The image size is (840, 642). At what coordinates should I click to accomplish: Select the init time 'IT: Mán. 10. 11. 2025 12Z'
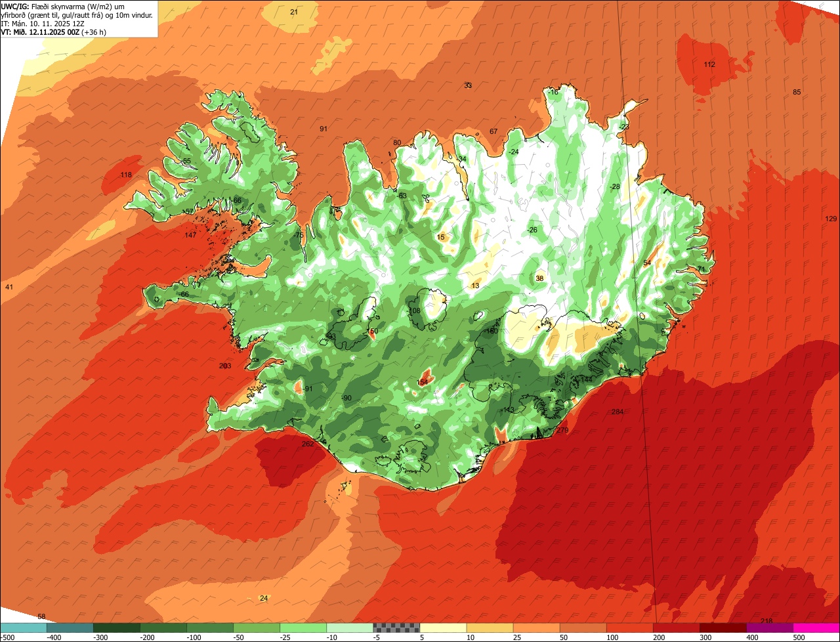coord(43,24)
